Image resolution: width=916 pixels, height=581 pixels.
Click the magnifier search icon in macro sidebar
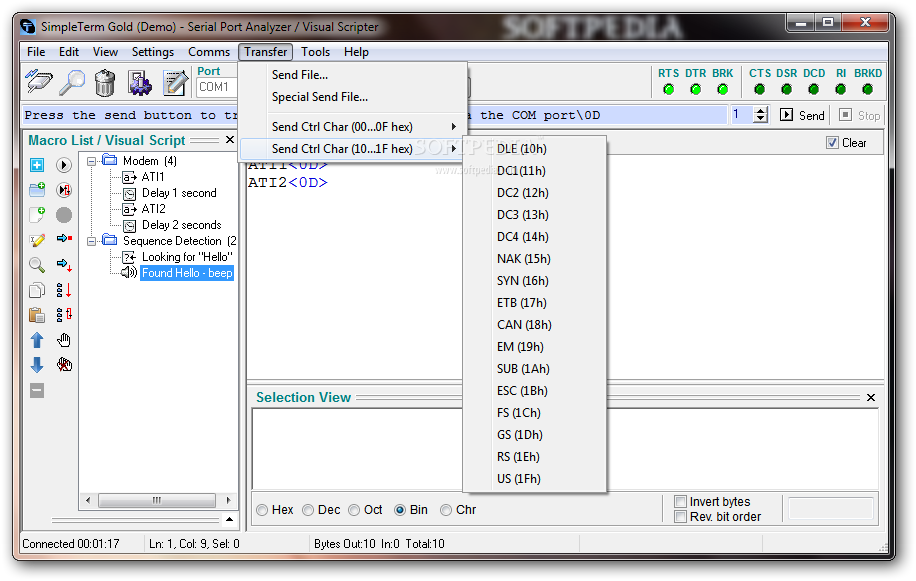pyautogui.click(x=37, y=265)
